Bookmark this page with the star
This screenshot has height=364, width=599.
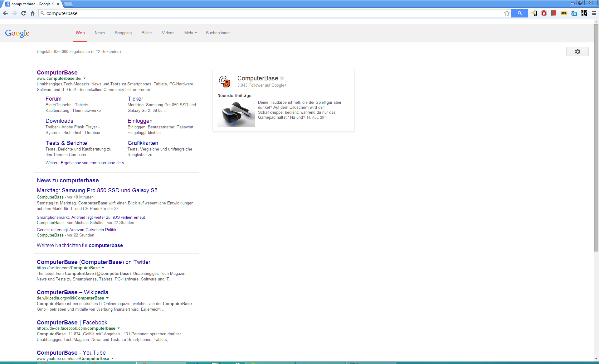507,13
